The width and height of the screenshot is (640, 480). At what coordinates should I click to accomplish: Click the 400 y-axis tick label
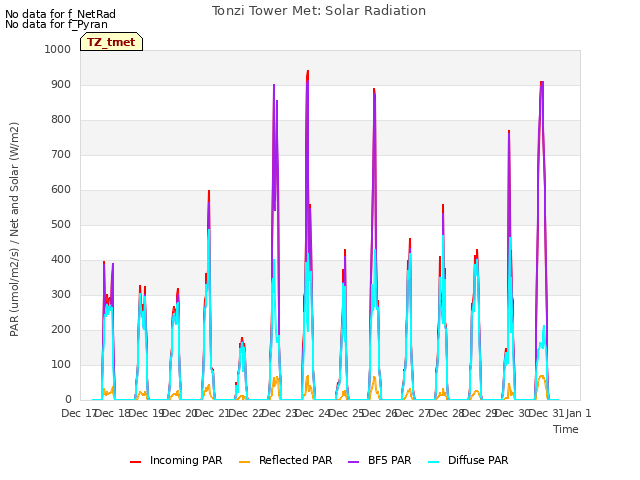(x=61, y=260)
